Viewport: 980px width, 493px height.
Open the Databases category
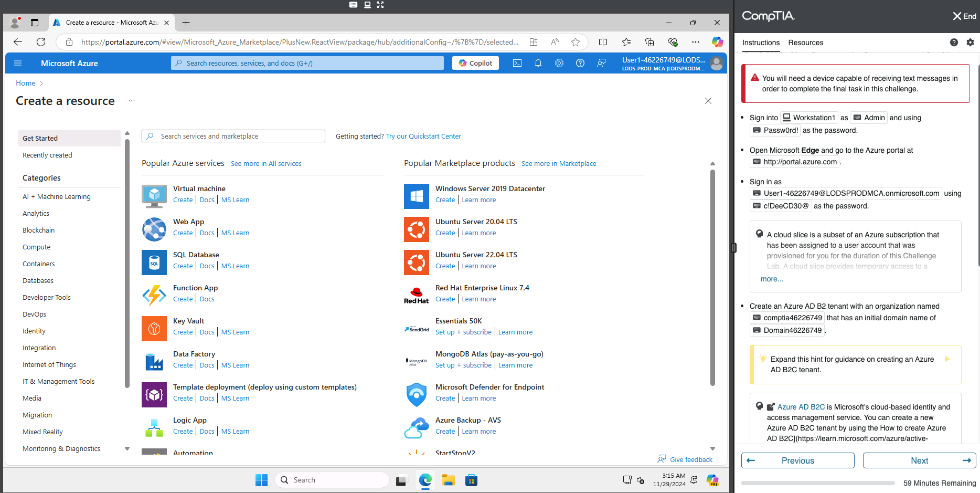pos(38,280)
